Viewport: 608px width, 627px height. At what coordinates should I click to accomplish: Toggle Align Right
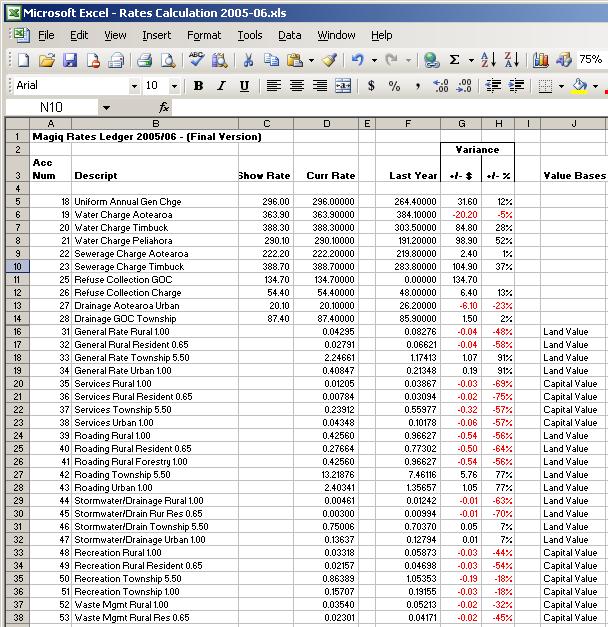coord(320,86)
